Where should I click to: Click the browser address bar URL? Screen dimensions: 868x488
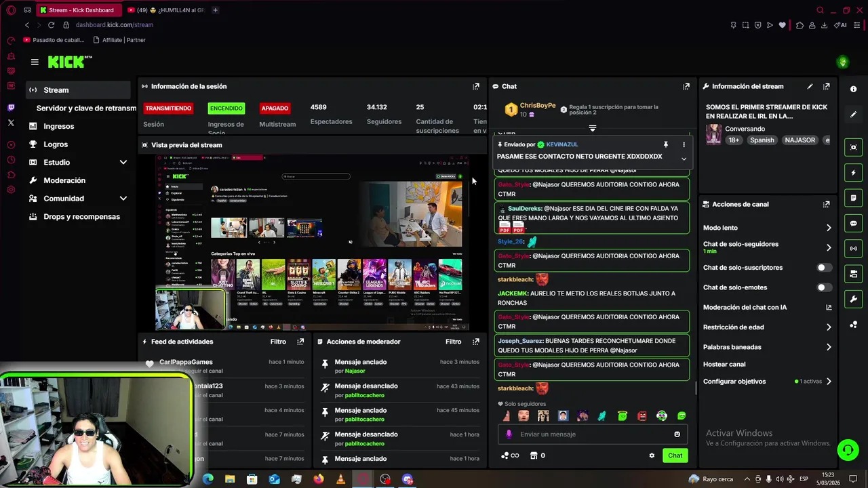tap(115, 25)
